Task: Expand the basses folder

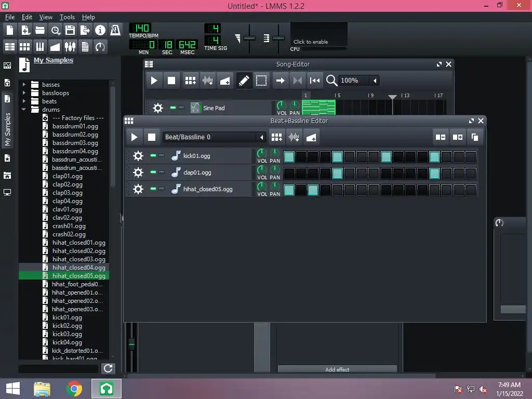Action: [24, 84]
